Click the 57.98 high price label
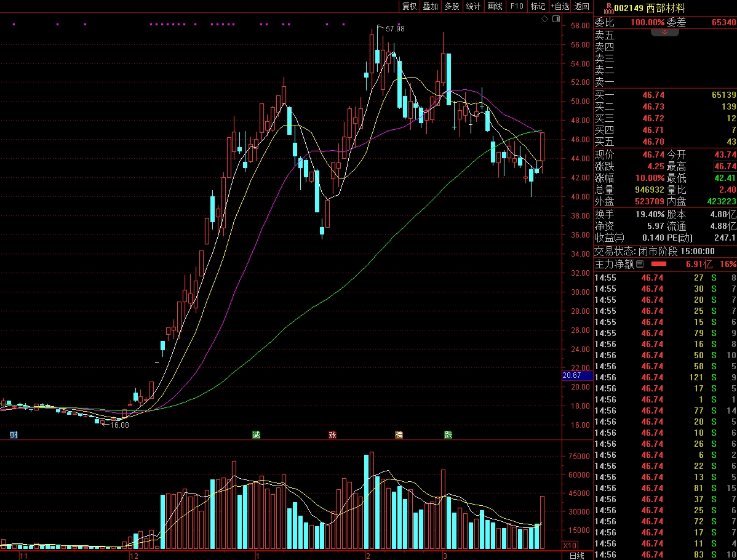This screenshot has height=560, width=737. (x=395, y=29)
